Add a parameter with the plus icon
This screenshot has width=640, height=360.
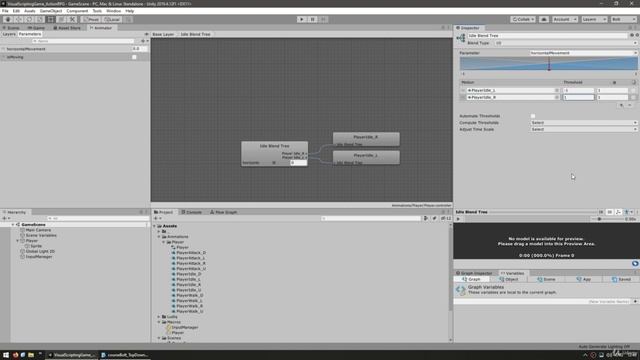(143, 41)
